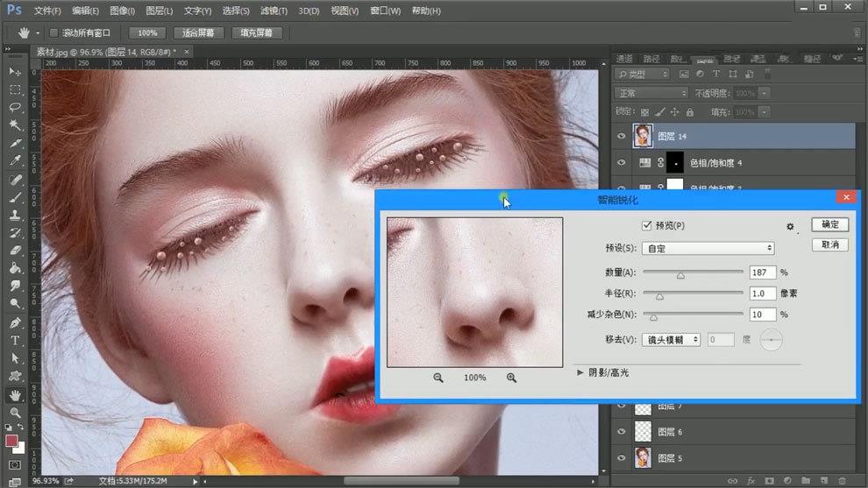Toggle the 预览(P) preview checkbox
The image size is (868, 488).
(647, 226)
